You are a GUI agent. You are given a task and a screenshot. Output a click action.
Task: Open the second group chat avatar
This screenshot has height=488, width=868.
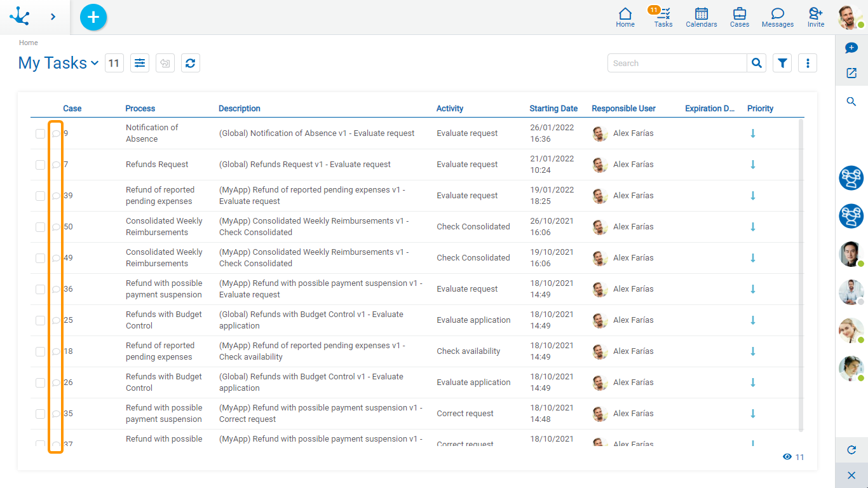coord(851,216)
